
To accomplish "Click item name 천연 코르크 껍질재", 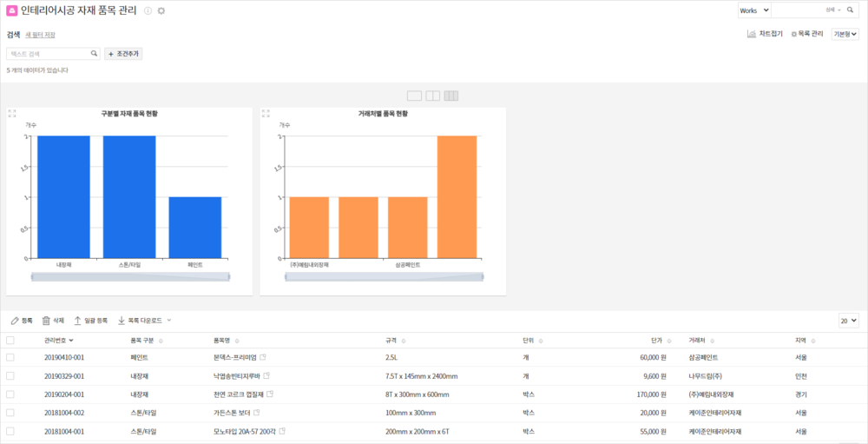I will click(238, 394).
